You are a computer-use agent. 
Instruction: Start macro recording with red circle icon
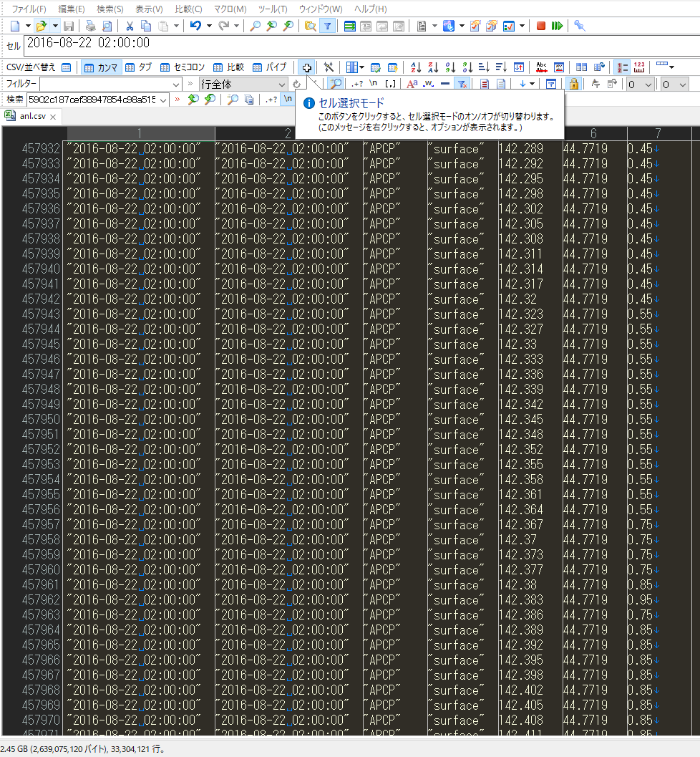[540, 26]
